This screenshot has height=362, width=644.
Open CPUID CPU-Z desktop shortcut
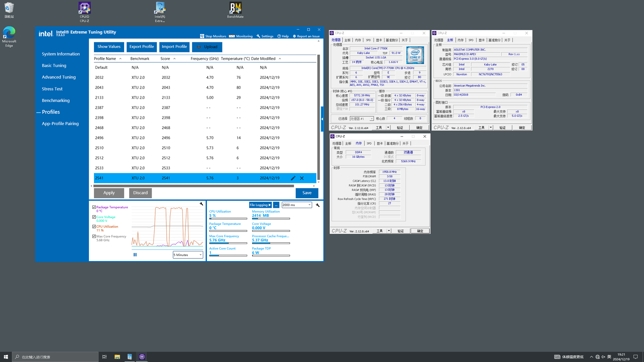(84, 12)
